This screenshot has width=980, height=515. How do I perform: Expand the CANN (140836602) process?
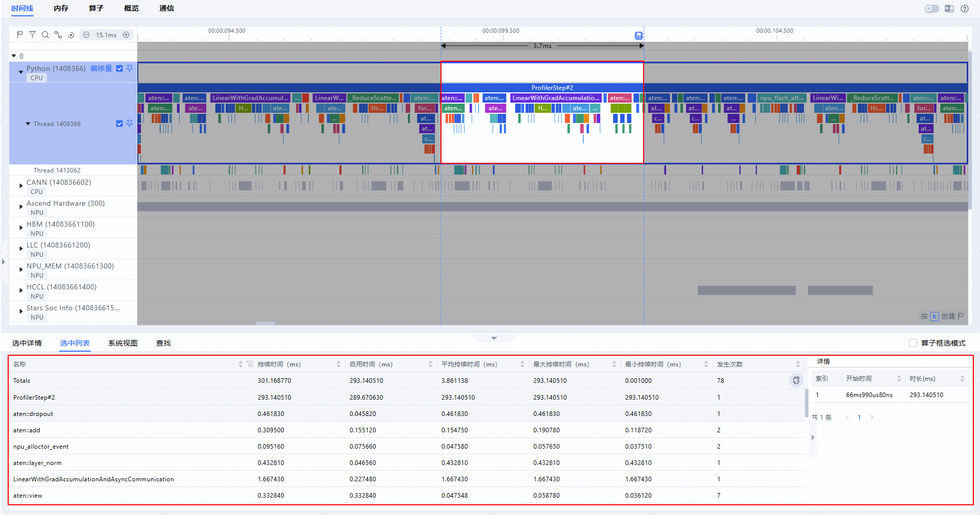click(x=21, y=186)
